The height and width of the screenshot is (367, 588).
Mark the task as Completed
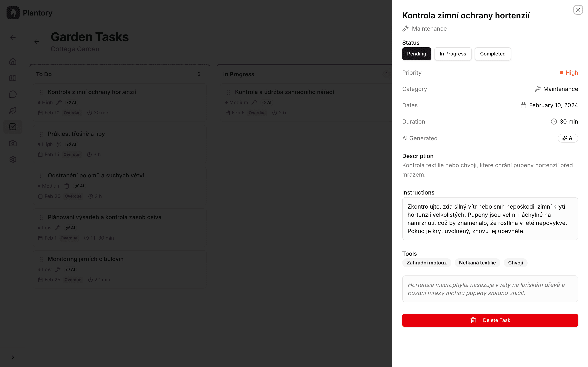[493, 54]
